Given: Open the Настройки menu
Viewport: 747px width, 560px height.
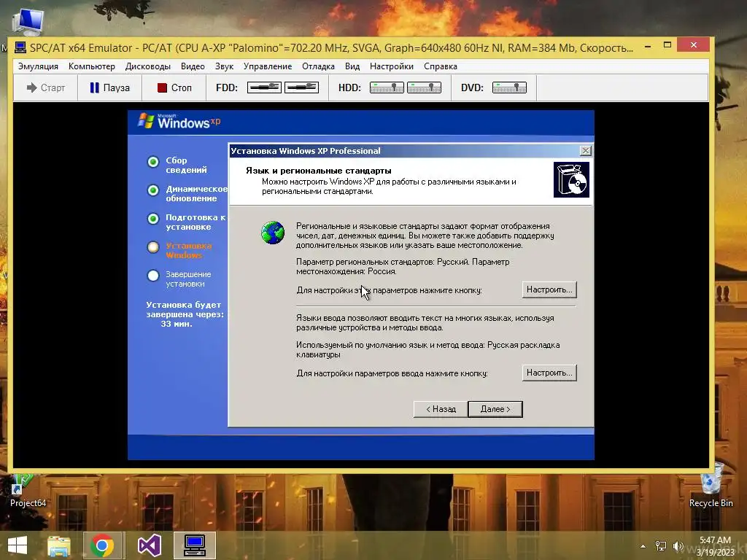Looking at the screenshot, I should (392, 66).
